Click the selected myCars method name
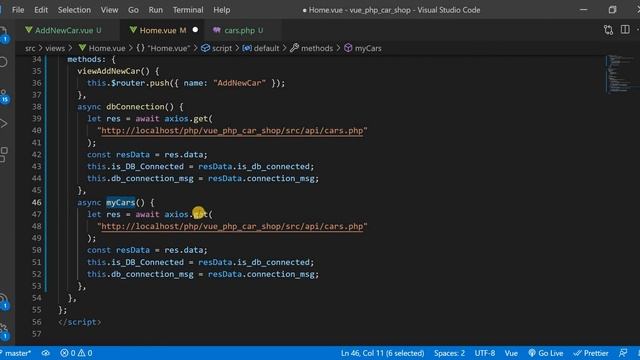The width and height of the screenshot is (640, 360). point(120,202)
